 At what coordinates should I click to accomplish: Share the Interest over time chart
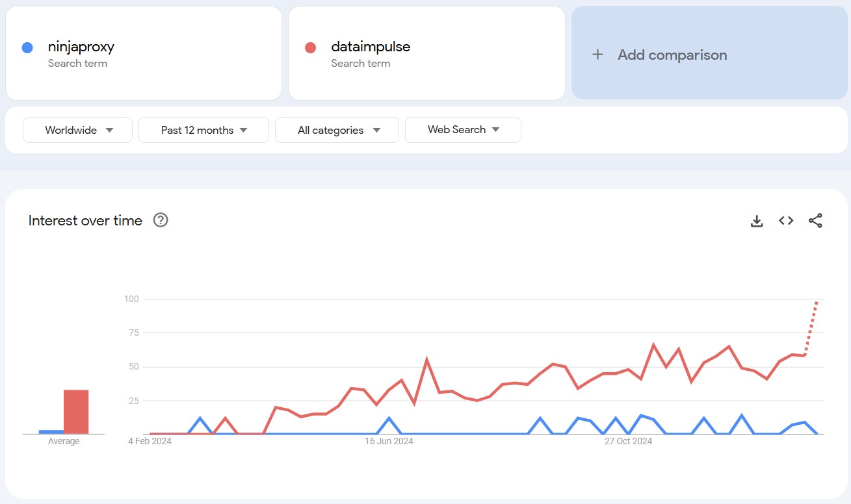point(815,221)
